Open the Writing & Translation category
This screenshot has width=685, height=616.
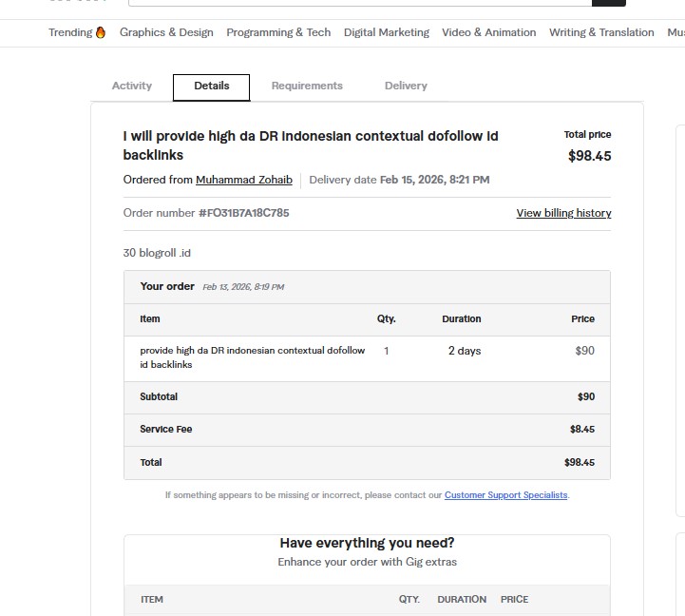click(x=601, y=32)
